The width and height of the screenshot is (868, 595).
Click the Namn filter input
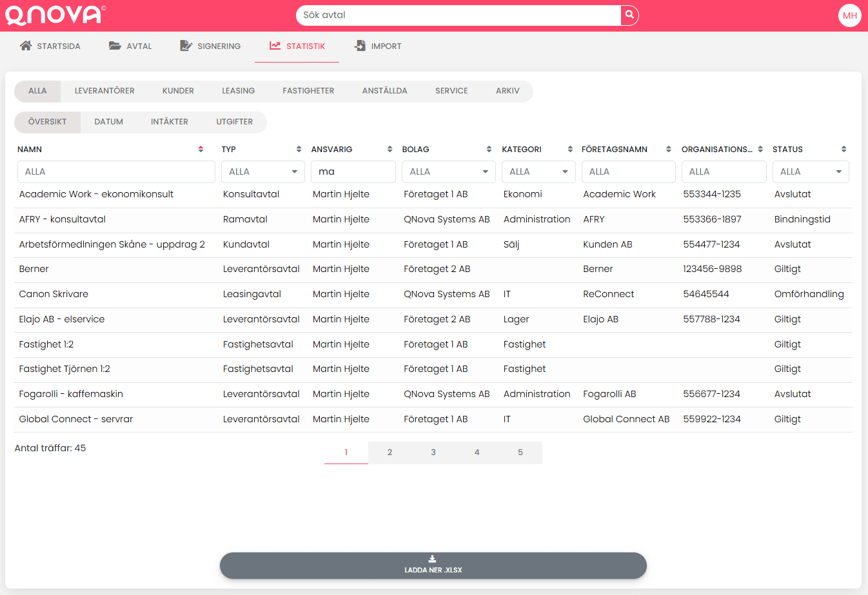tap(116, 171)
